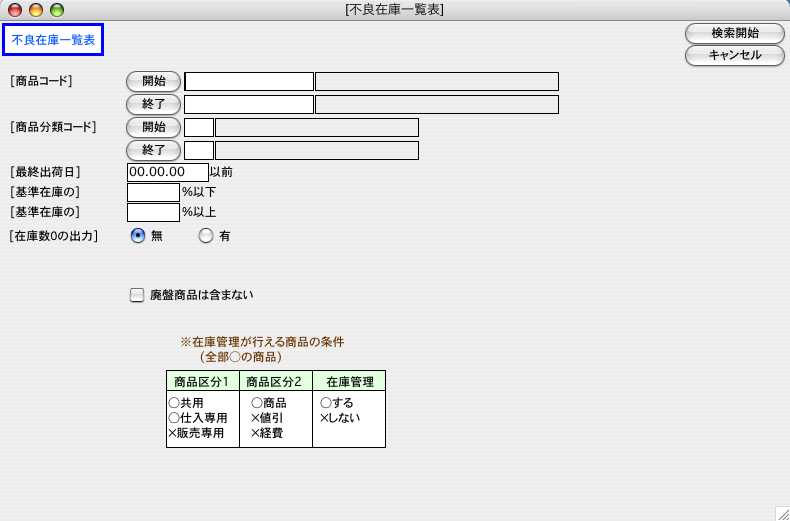Click the yellow minimize window button
790x521 pixels.
(36, 10)
